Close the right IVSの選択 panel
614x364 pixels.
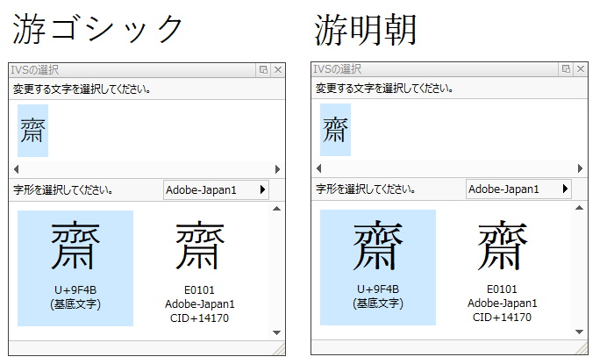tap(581, 69)
